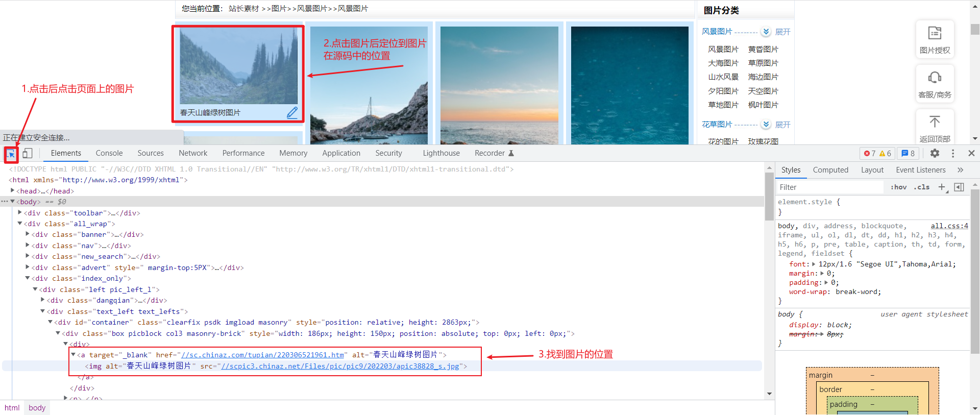980x415 pixels.
Task: Expand the font shorthand property triangle
Action: [x=814, y=264]
